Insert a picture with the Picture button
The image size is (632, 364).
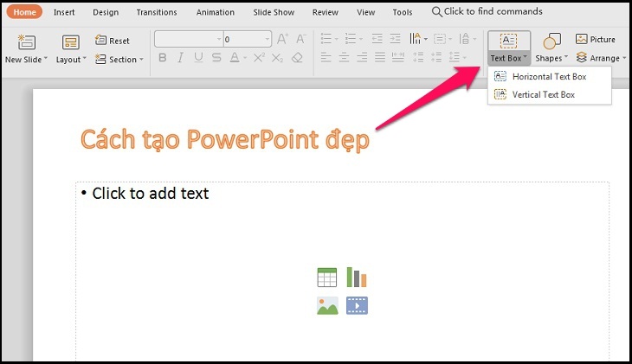(x=596, y=39)
